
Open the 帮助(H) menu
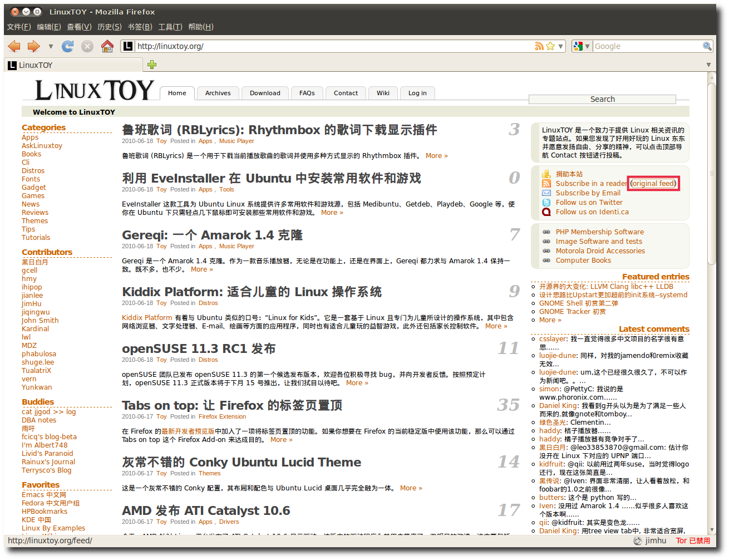point(201,27)
